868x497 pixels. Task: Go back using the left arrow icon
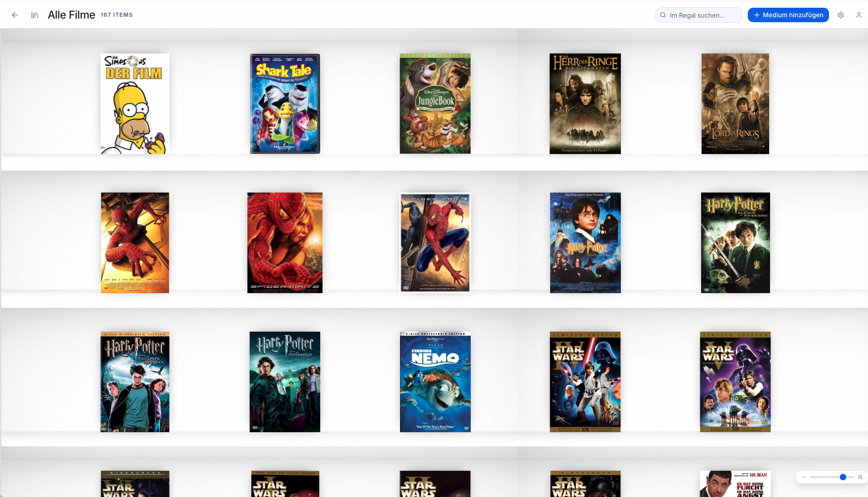[15, 15]
